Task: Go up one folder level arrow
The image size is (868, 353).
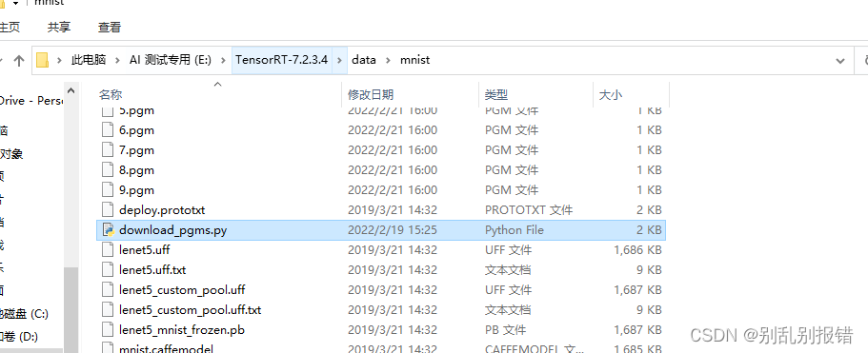Action: pos(19,60)
